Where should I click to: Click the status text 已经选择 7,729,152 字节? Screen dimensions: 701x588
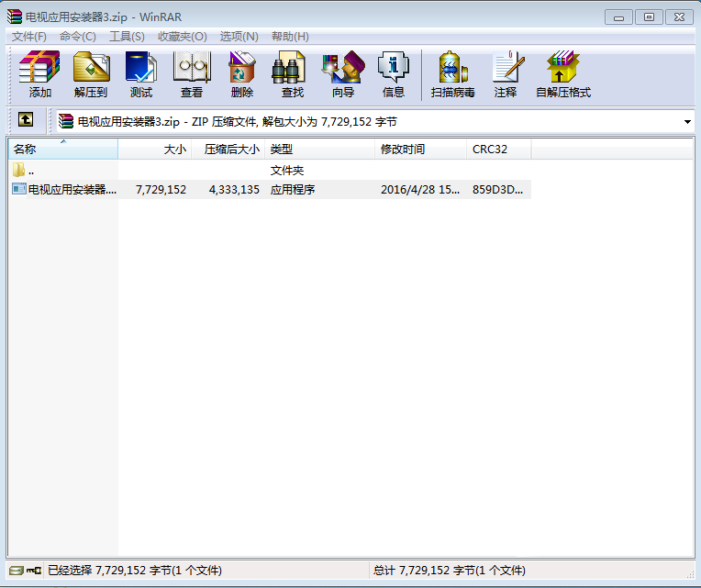[x=135, y=571]
